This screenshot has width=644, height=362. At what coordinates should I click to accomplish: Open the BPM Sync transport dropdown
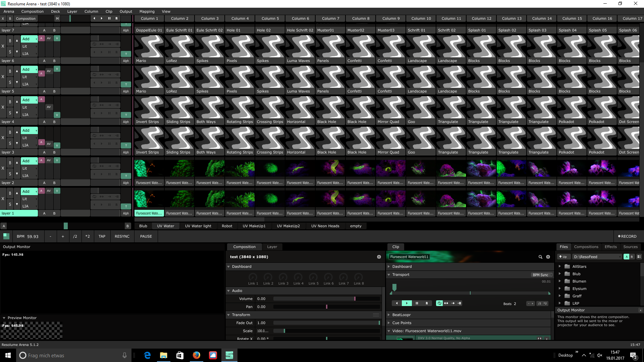(542, 275)
